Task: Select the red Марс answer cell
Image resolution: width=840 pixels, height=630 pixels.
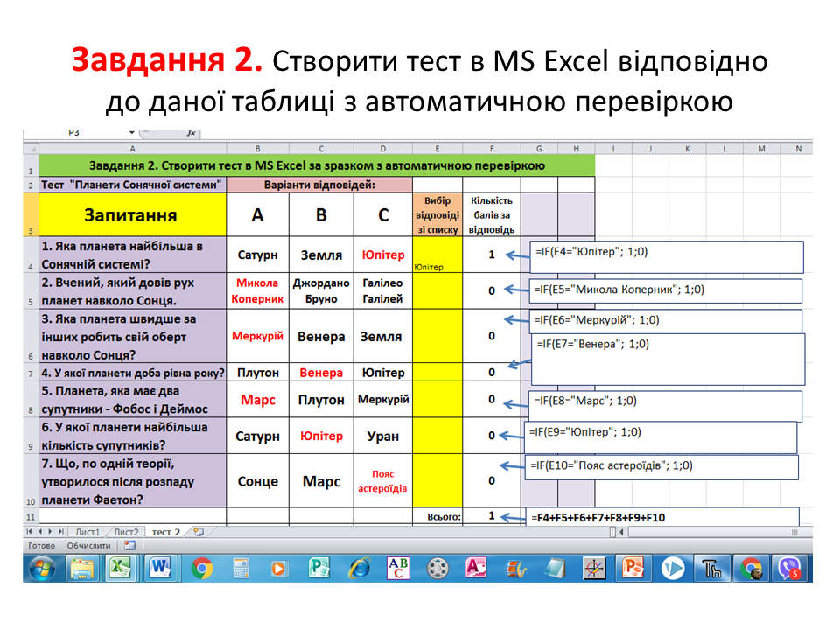Action: point(257,400)
